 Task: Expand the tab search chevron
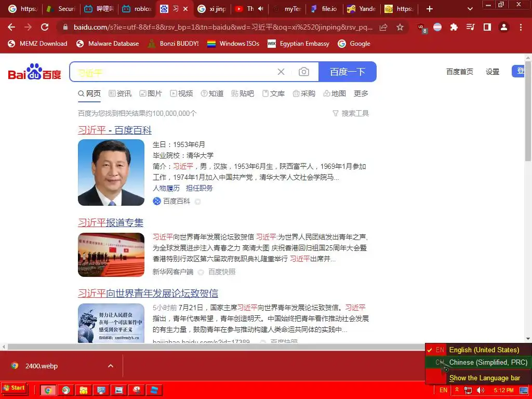coord(470,9)
